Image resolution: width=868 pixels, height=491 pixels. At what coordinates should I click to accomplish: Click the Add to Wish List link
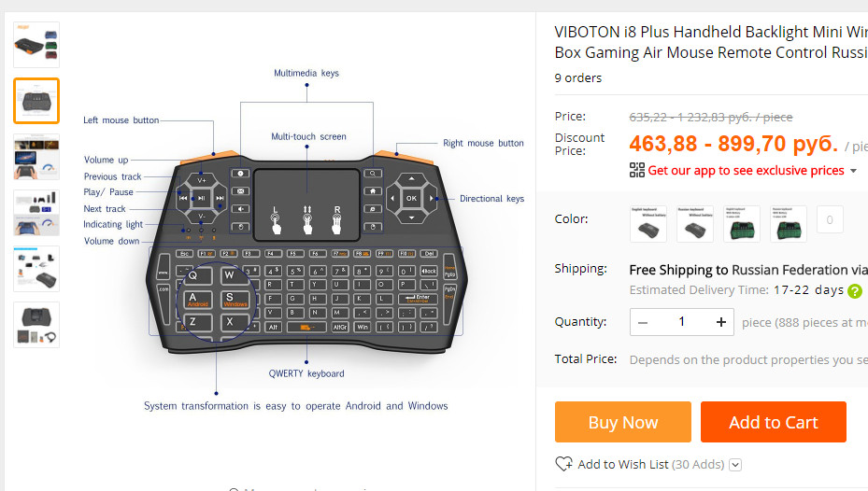point(622,464)
